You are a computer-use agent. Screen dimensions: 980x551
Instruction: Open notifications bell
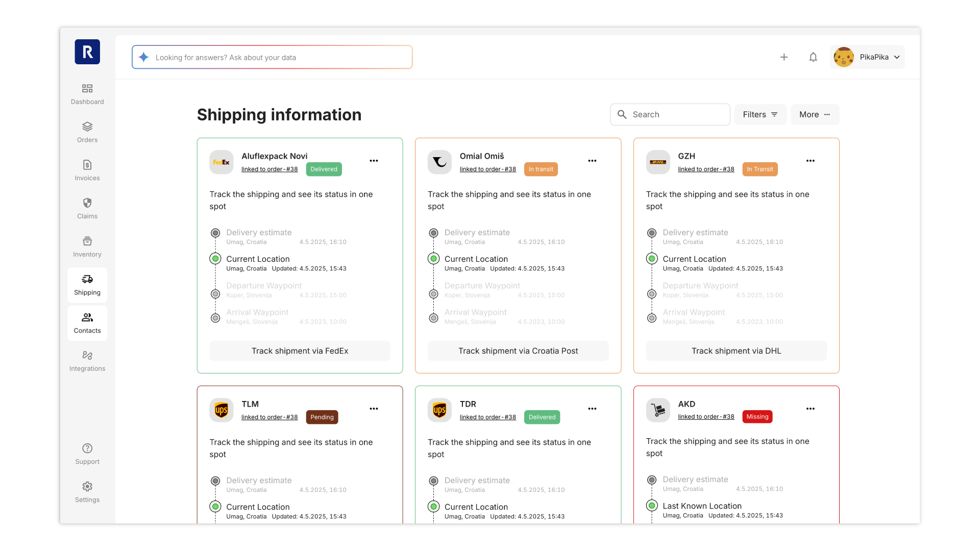click(x=813, y=57)
